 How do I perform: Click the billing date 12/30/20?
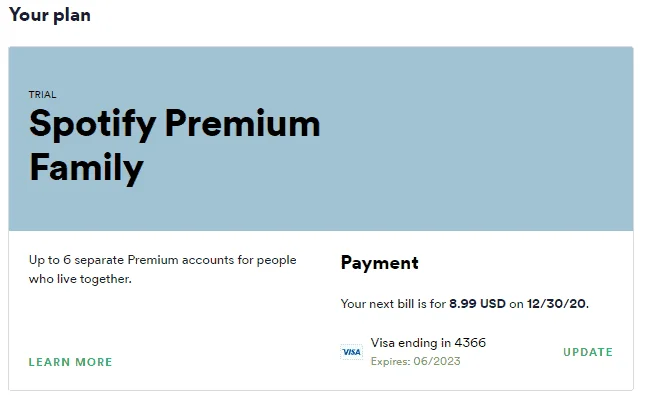[557, 303]
